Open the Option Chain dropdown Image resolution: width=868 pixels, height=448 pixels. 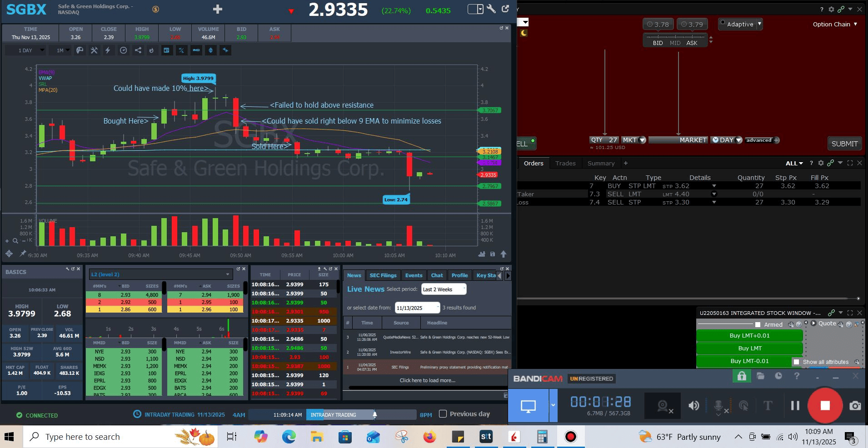tap(835, 24)
